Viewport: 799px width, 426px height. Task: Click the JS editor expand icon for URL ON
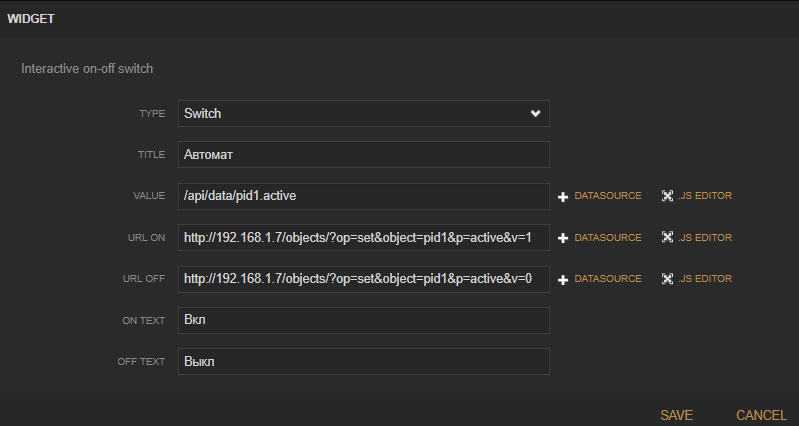(x=667, y=238)
